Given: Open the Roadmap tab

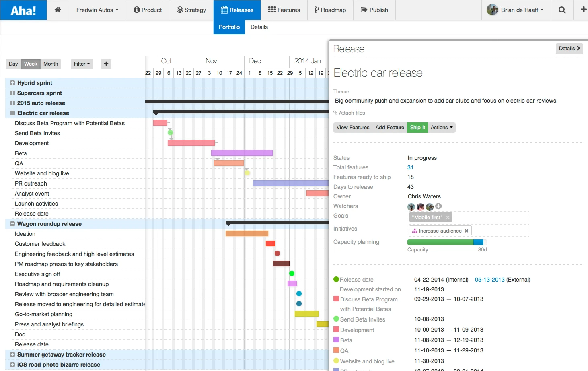Looking at the screenshot, I should (x=330, y=10).
